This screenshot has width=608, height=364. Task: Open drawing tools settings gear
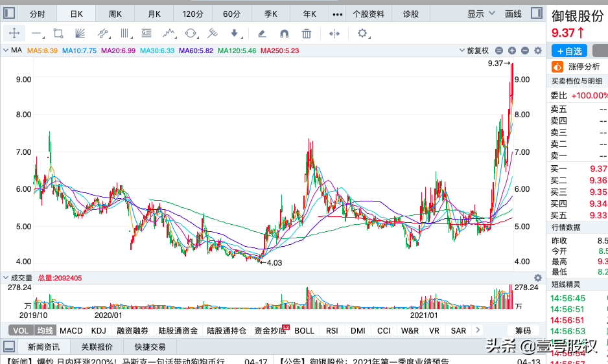362,33
